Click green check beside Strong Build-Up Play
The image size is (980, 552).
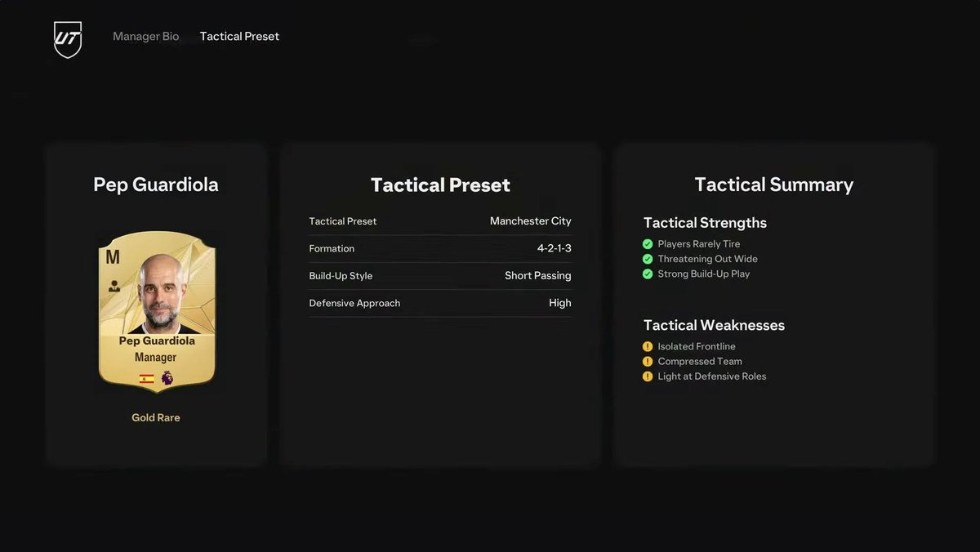(x=648, y=274)
